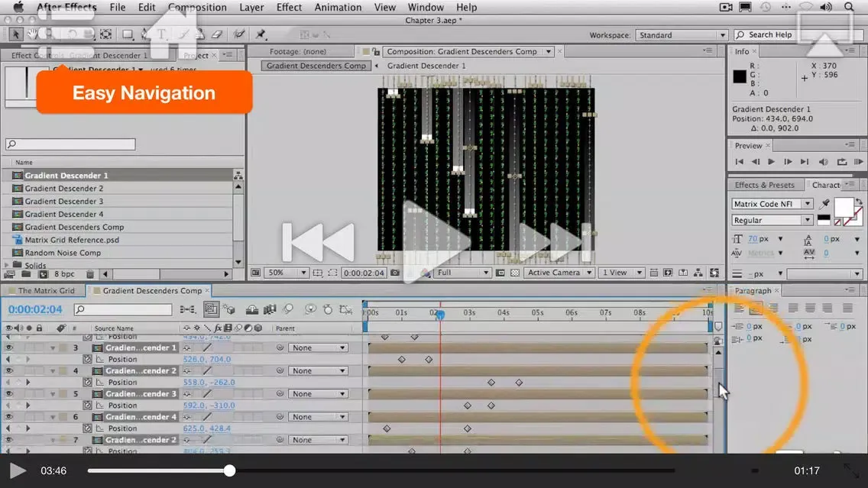Click the Preview panel Play button
The height and width of the screenshot is (488, 868).
click(x=771, y=162)
